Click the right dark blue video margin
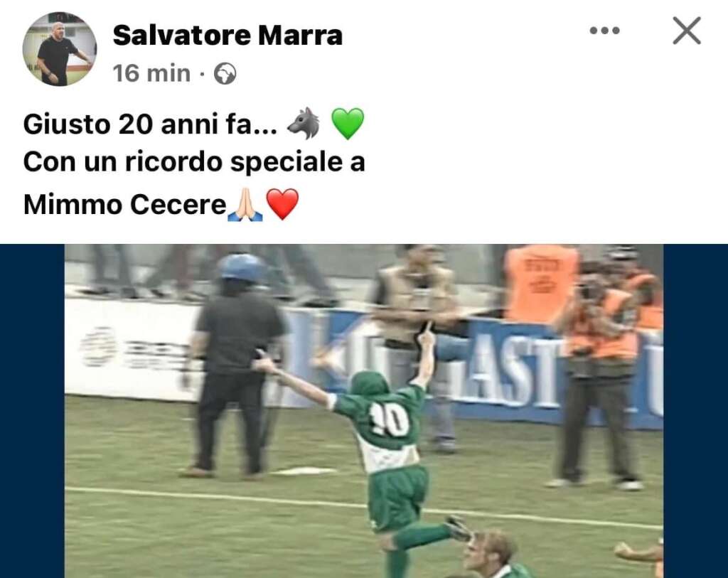This screenshot has height=578, width=728. click(695, 411)
